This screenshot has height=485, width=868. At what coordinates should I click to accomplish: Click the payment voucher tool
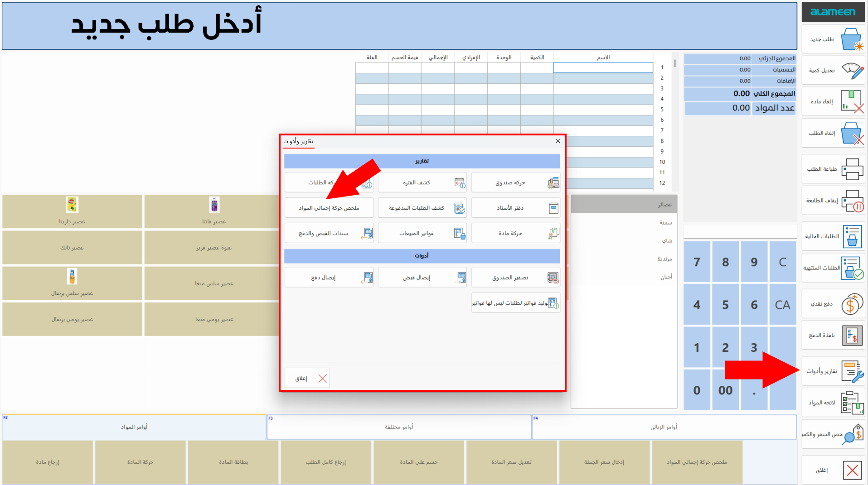pos(329,277)
